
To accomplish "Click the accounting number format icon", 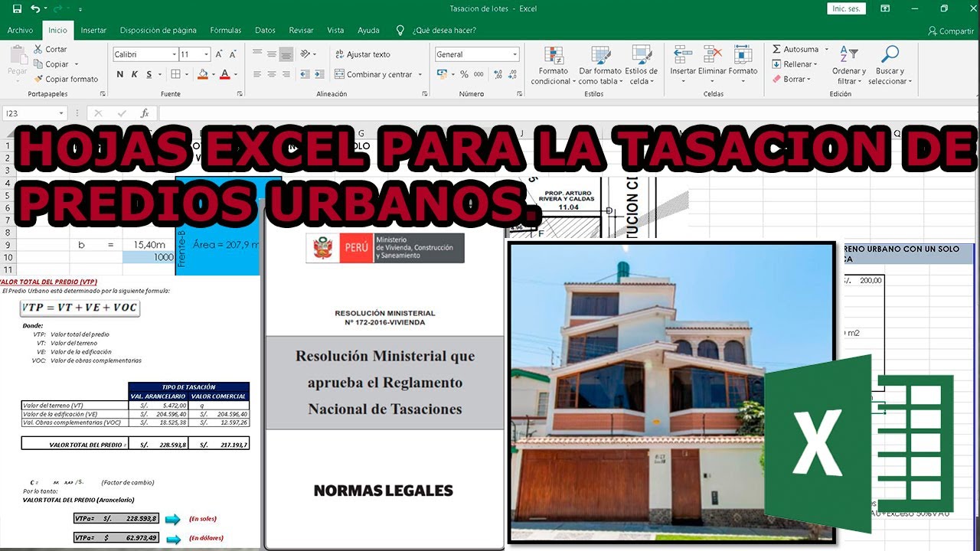I will [x=442, y=74].
